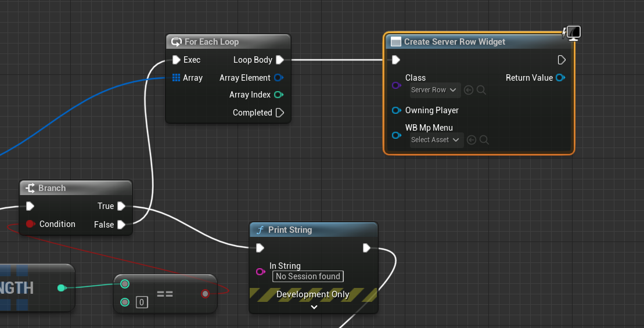Select the Create Server Row Widget node header
Image resolution: width=644 pixels, height=328 pixels.
pos(479,41)
